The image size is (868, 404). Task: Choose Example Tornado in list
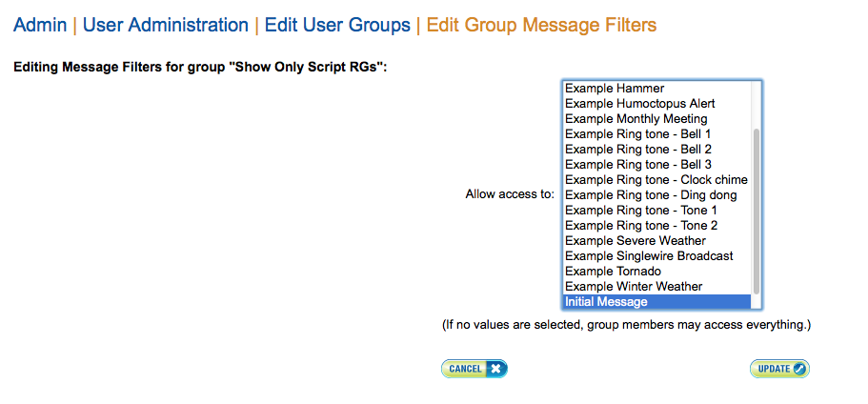pyautogui.click(x=657, y=272)
